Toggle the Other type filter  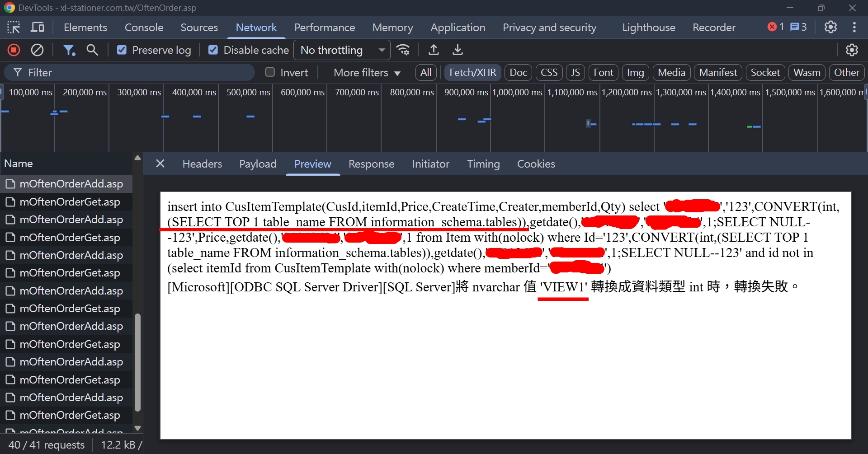(x=846, y=72)
